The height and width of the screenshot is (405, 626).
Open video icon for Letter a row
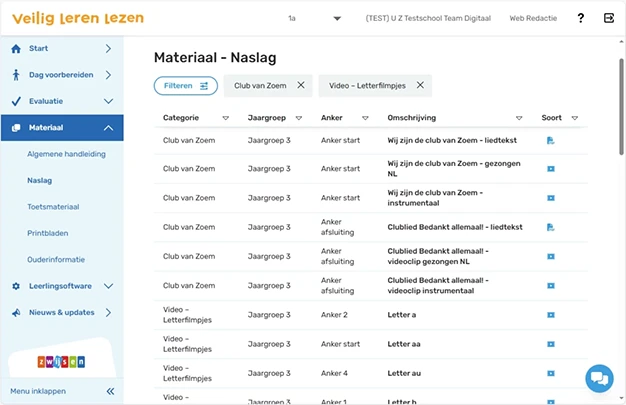tap(551, 315)
